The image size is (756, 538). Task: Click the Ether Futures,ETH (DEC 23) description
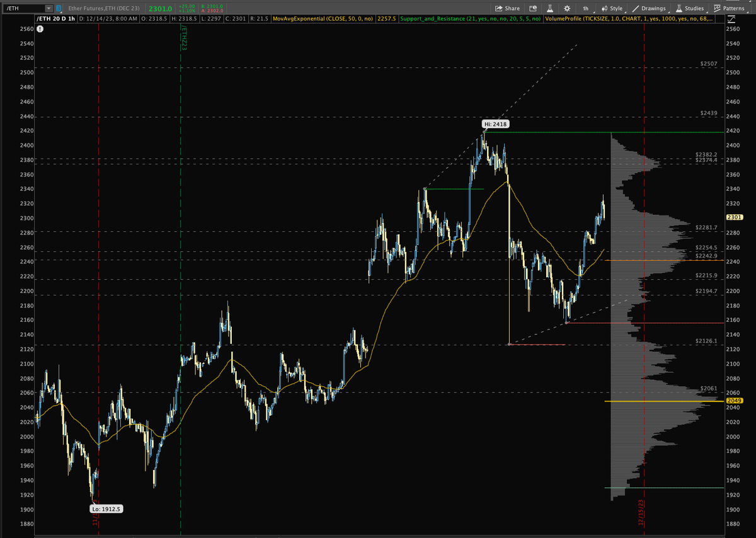pyautogui.click(x=103, y=8)
